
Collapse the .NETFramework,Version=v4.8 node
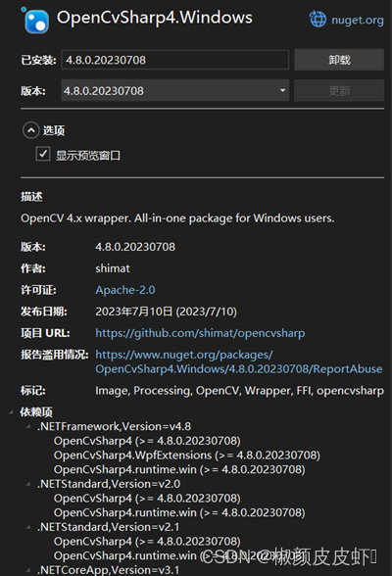[28, 426]
